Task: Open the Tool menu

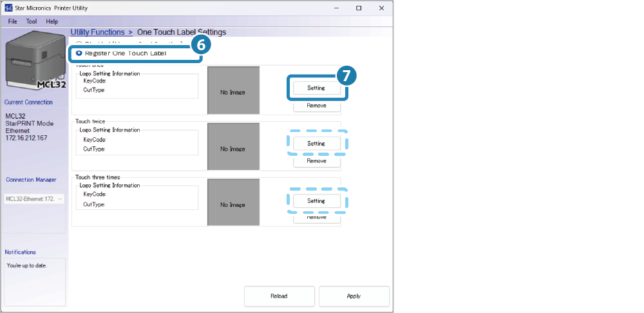Action: [x=31, y=21]
